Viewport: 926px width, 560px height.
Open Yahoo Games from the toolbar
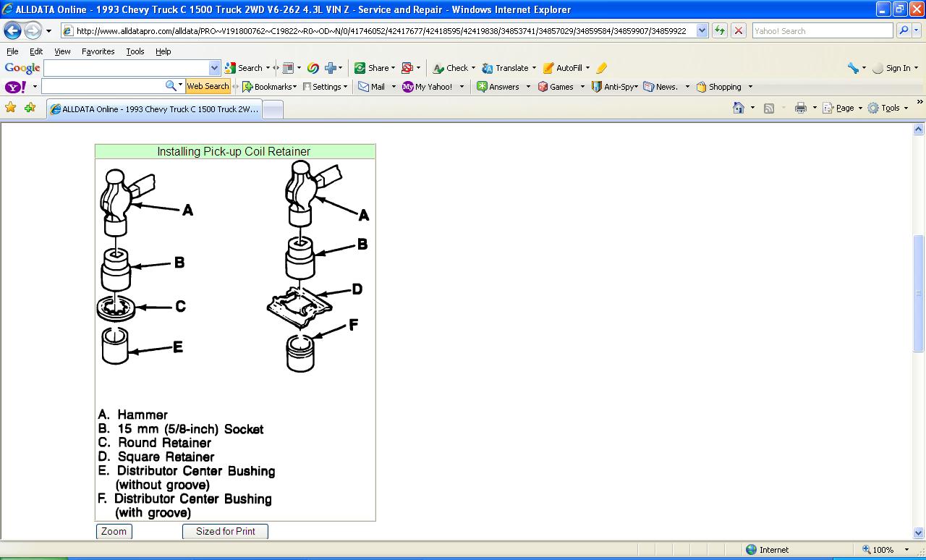556,87
